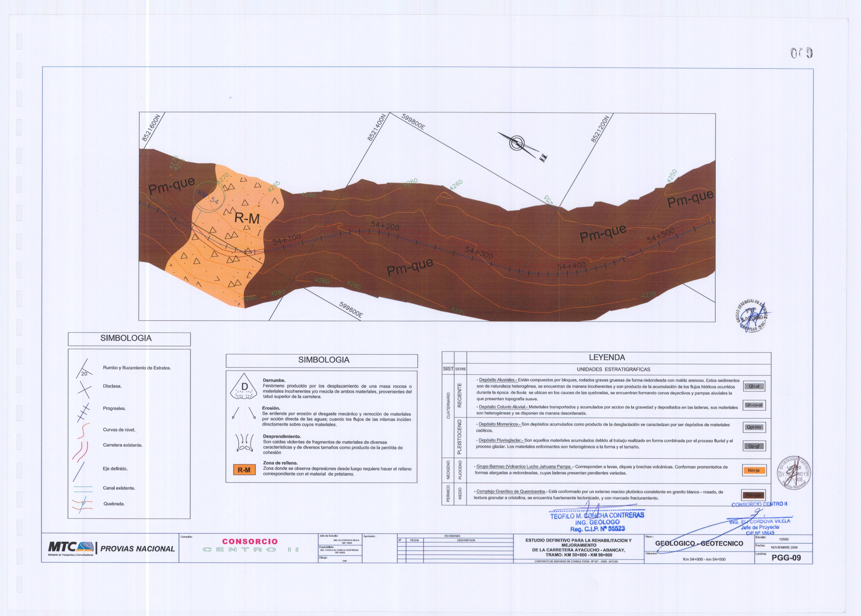Select the Qh-co-al legend swatch
The width and height of the screenshot is (861, 616).
click(754, 405)
